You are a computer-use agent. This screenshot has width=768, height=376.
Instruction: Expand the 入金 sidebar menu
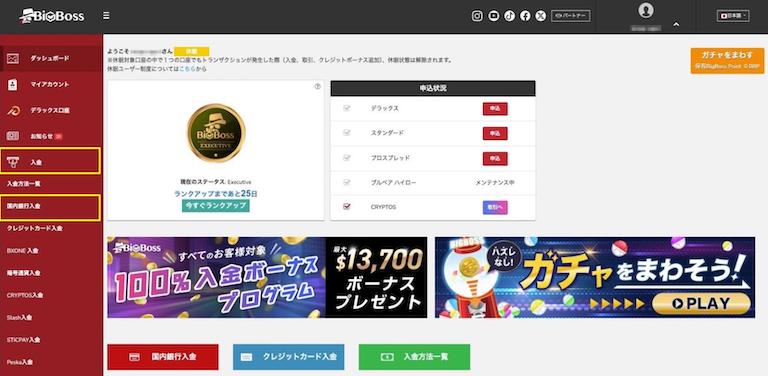click(x=50, y=162)
